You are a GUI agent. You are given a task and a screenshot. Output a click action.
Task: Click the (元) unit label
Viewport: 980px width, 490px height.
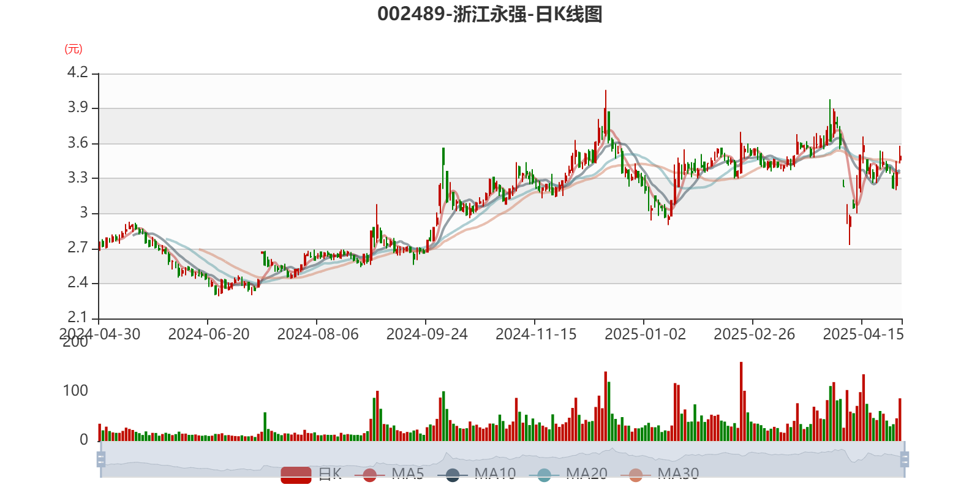73,49
